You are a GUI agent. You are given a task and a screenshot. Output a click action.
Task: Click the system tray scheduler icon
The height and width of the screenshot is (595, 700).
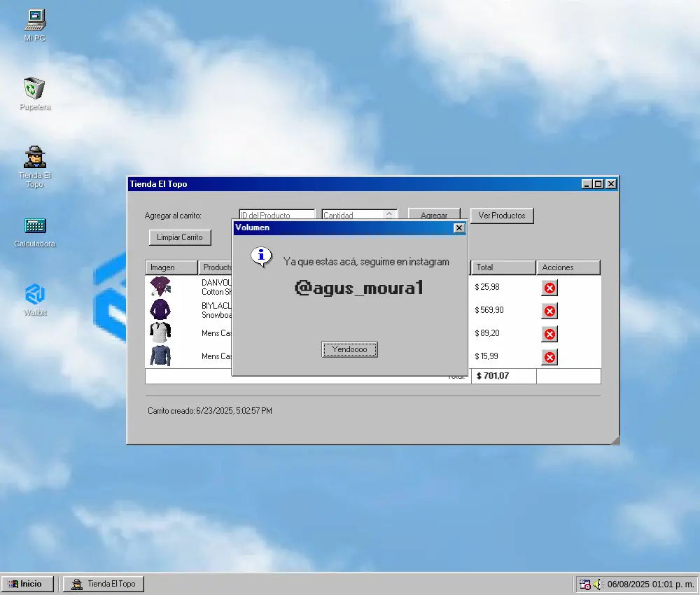(584, 584)
